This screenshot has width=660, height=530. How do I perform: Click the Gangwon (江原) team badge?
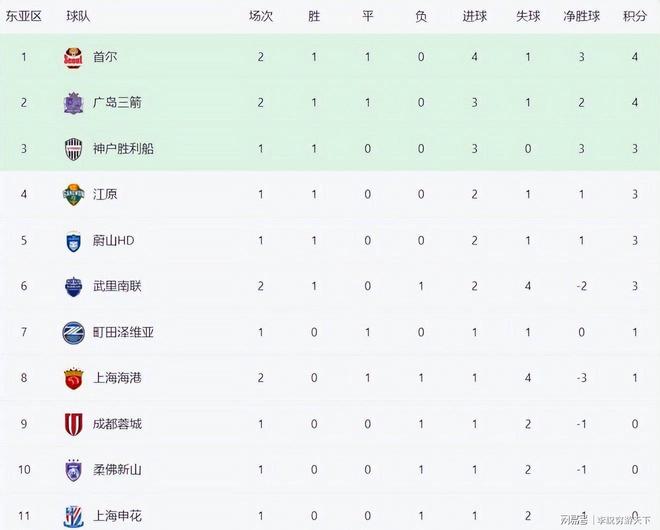point(73,194)
